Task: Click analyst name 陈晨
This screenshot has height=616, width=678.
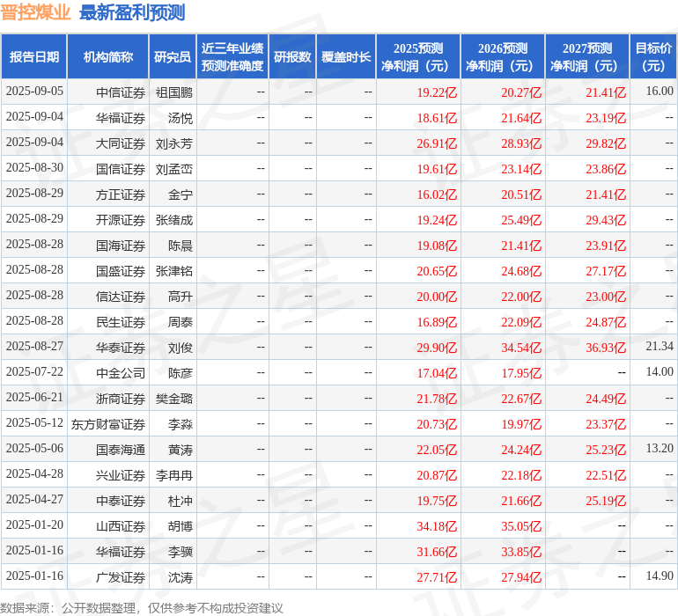Action: click(x=181, y=246)
